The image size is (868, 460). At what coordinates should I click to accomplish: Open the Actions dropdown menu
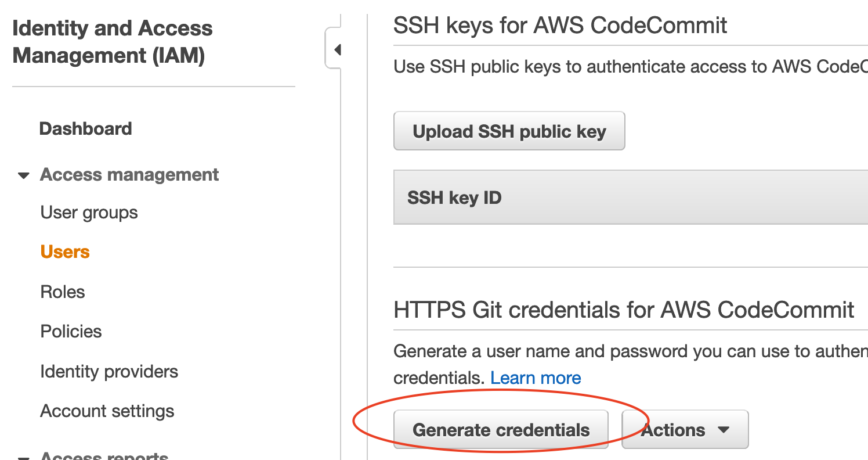685,430
